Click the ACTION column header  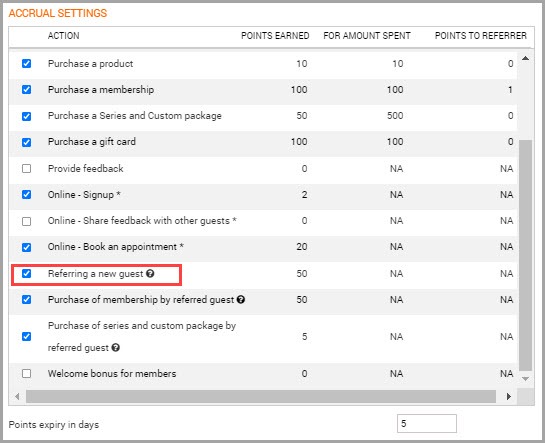tap(64, 36)
